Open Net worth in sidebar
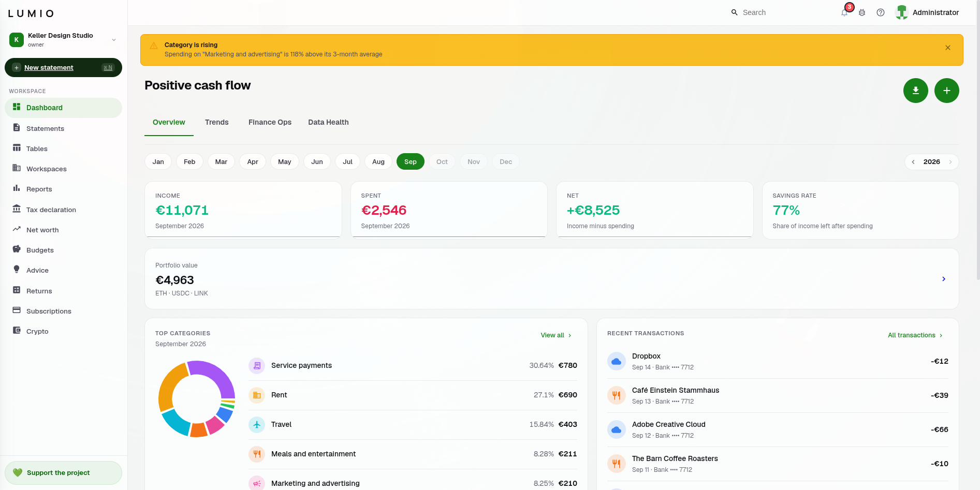This screenshot has height=490, width=980. click(x=63, y=230)
